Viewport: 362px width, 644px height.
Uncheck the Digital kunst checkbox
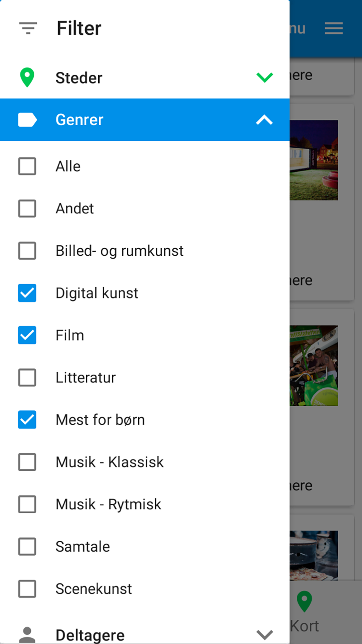(27, 293)
